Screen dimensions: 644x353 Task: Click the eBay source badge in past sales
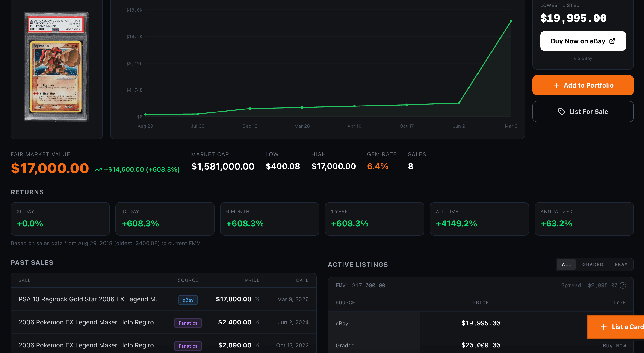click(188, 300)
